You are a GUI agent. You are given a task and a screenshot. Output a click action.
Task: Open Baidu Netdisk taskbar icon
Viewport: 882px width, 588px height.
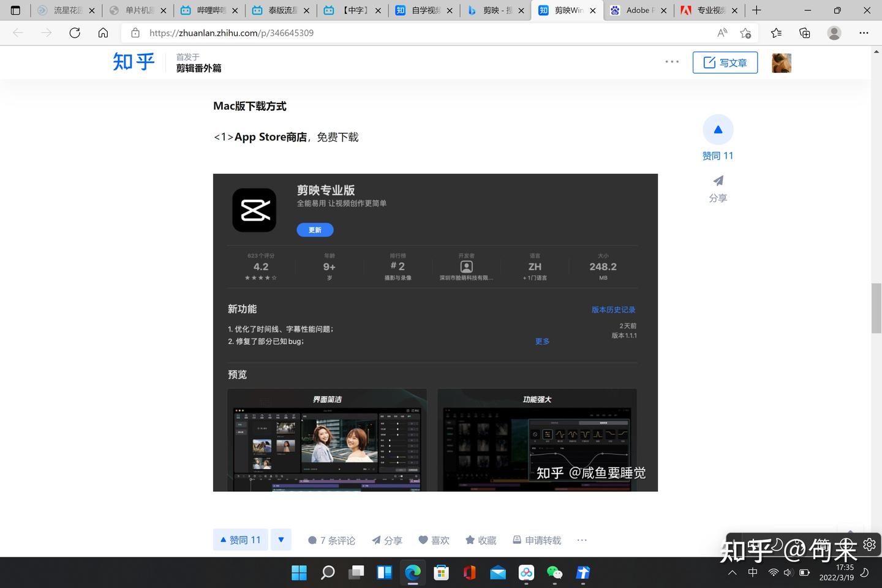526,573
